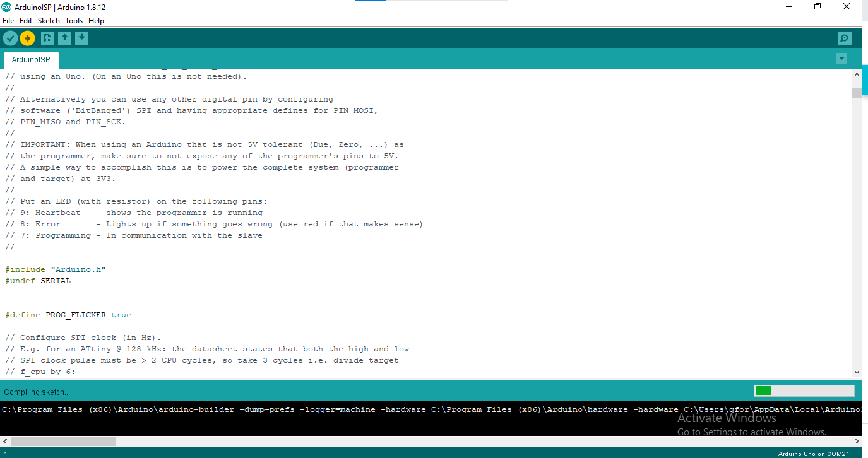This screenshot has height=458, width=868.
Task: Minimize the Arduino IDE window
Action: [x=788, y=6]
